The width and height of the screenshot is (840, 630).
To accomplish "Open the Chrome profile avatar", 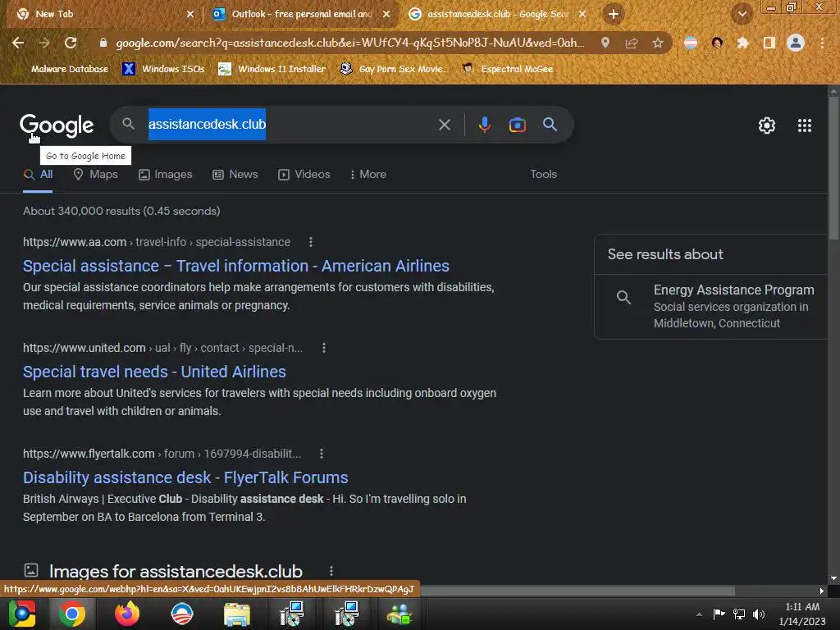I will click(x=796, y=43).
